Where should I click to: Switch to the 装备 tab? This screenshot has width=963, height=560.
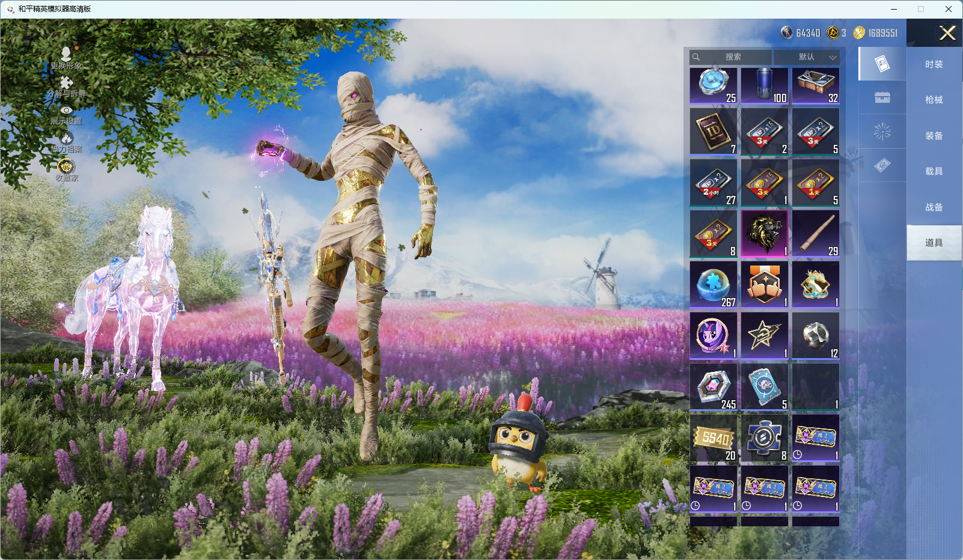tap(934, 136)
